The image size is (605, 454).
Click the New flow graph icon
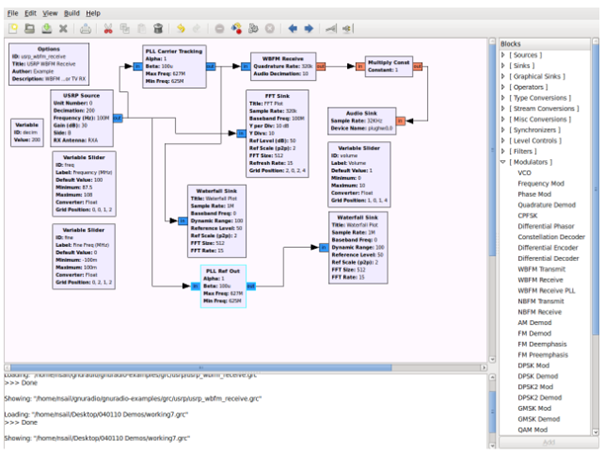tap(13, 30)
